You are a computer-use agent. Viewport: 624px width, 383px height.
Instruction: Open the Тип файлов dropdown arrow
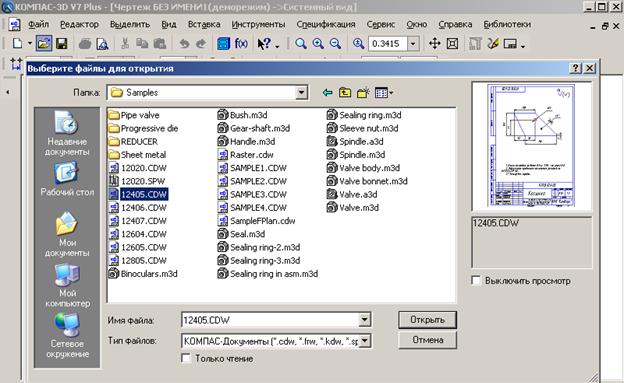pyautogui.click(x=364, y=340)
